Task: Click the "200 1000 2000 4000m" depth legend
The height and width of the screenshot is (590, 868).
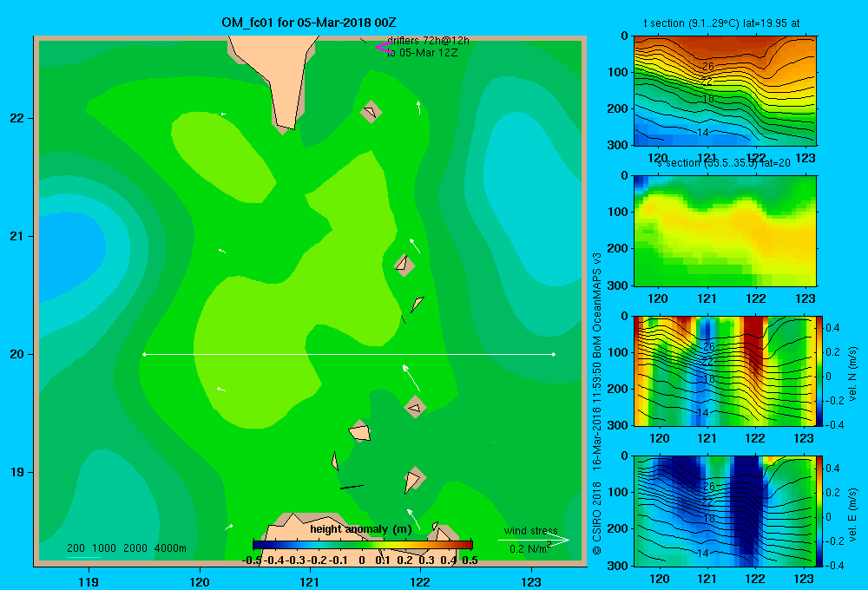Action: pos(126,548)
